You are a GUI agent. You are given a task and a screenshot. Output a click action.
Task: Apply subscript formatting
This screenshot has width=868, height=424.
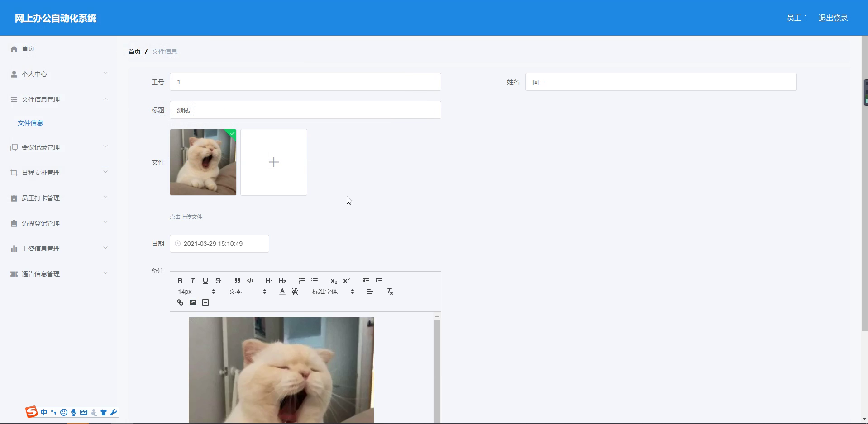pos(334,281)
